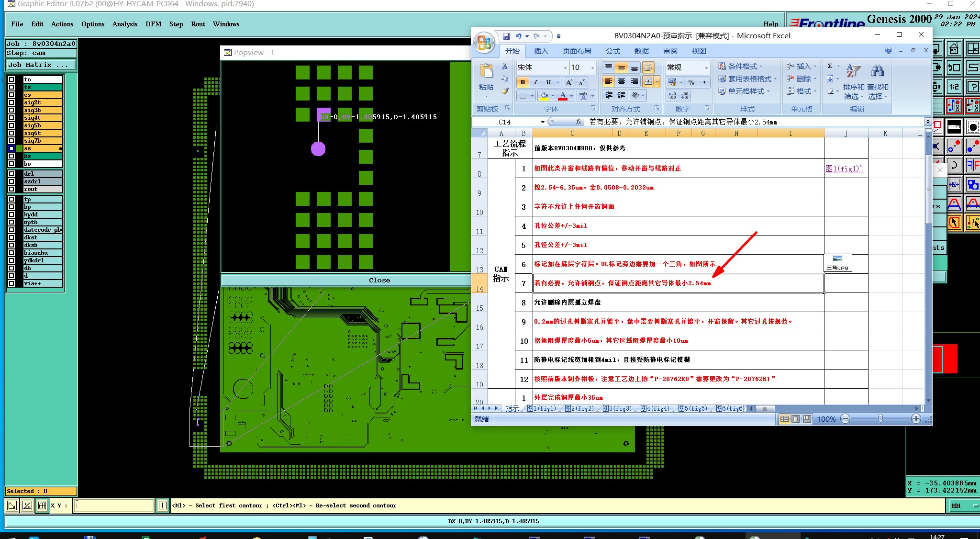
Task: Open the Name Box dropdown for C14
Action: [x=543, y=122]
